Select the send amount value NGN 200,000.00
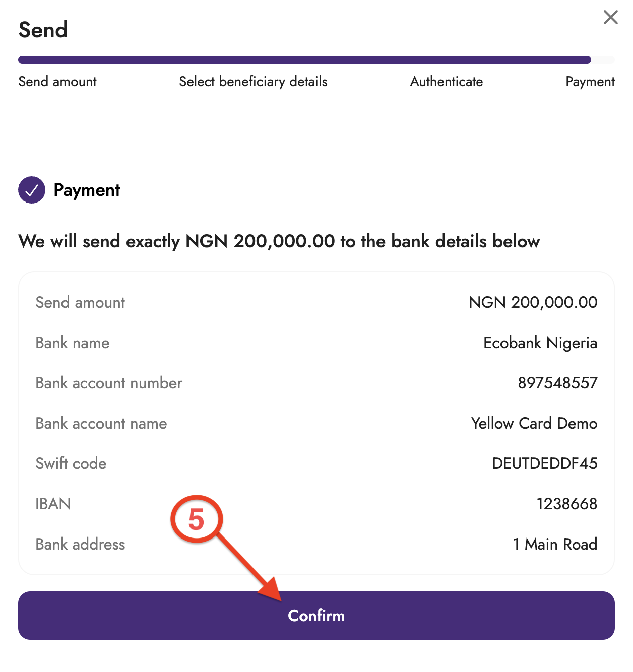 point(533,302)
